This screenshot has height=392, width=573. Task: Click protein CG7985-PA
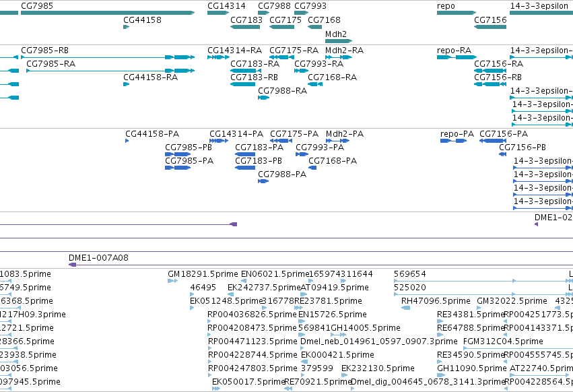point(178,168)
